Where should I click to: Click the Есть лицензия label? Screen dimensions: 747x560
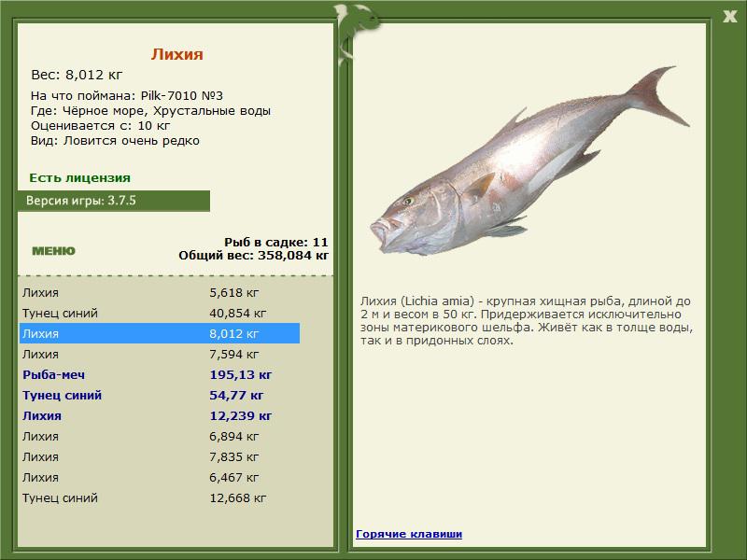click(79, 177)
